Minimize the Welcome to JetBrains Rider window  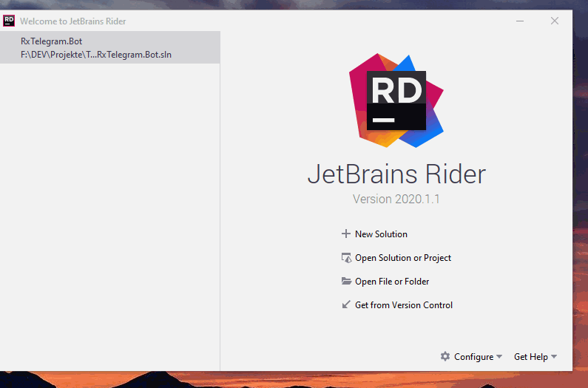[x=520, y=21]
